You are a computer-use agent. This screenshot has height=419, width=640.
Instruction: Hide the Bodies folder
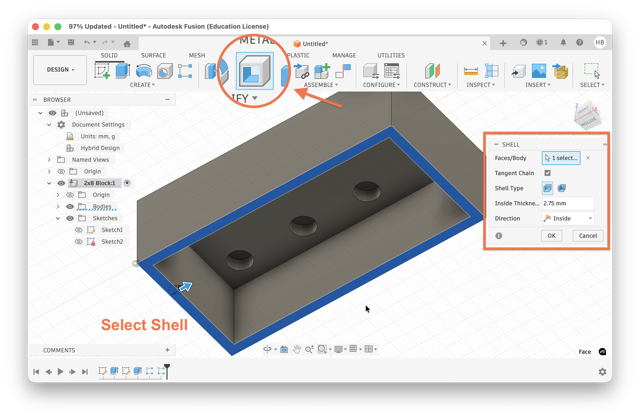[x=70, y=206]
